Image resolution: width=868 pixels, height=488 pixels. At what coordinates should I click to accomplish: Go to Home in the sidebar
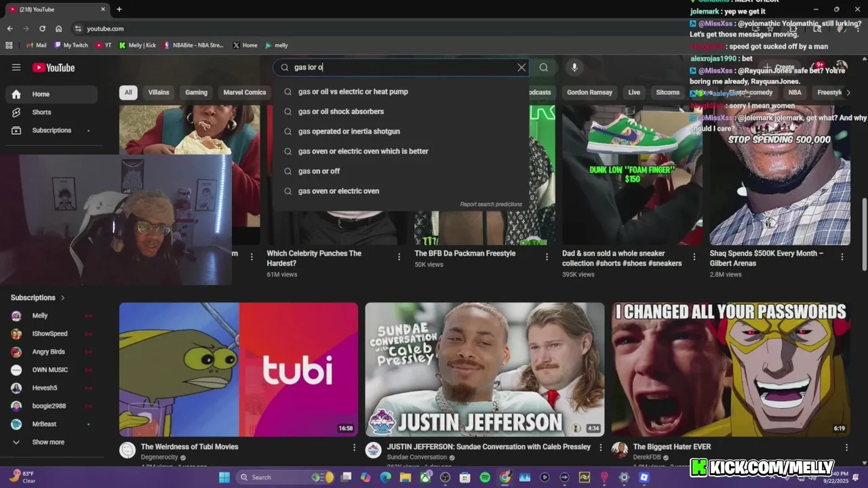click(x=52, y=94)
